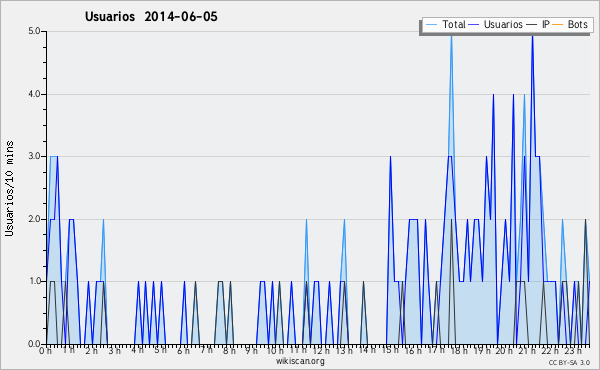The image size is (600, 370).
Task: Click the y-axis label Usuarios/10 mins
Action: coord(9,188)
